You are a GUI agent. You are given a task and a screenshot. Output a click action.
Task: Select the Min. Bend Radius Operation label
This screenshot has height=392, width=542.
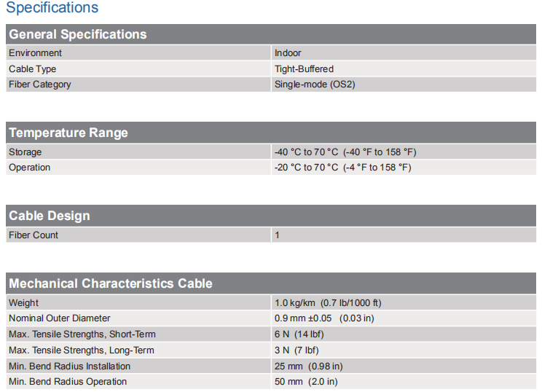pos(68,382)
